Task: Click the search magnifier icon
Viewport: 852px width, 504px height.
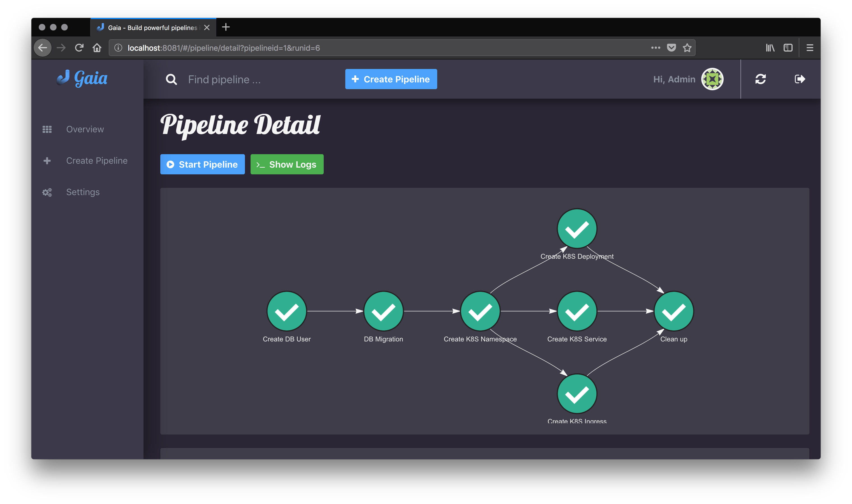Action: (171, 80)
